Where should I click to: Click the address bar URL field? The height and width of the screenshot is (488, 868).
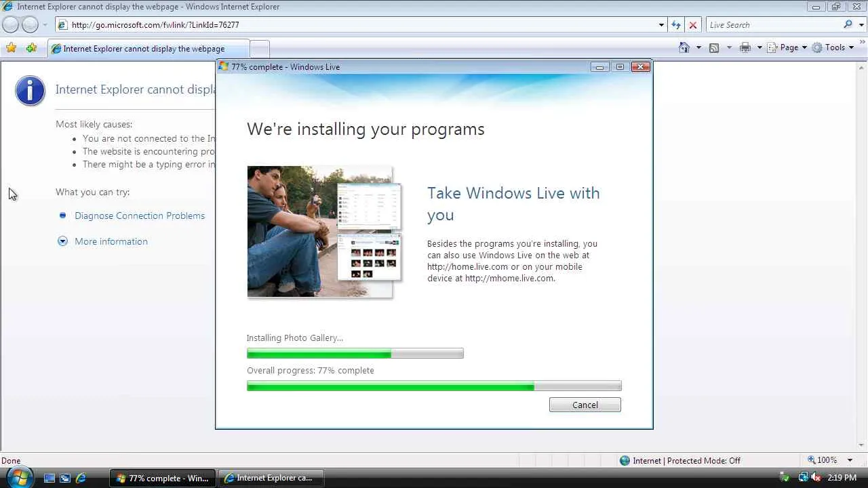pos(356,25)
